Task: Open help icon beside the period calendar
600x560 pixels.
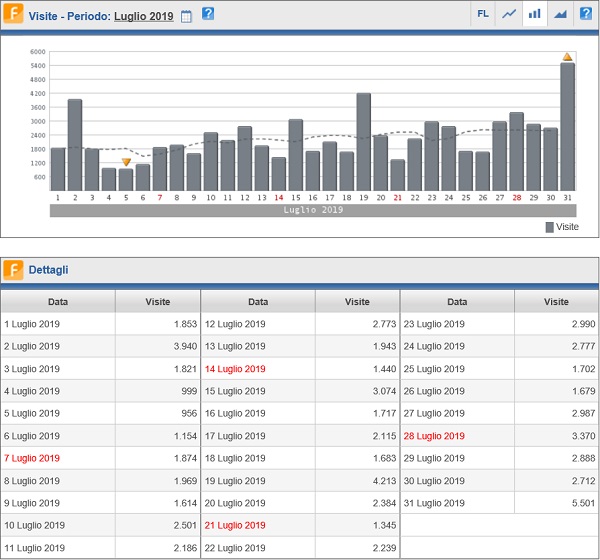Action: (208, 14)
